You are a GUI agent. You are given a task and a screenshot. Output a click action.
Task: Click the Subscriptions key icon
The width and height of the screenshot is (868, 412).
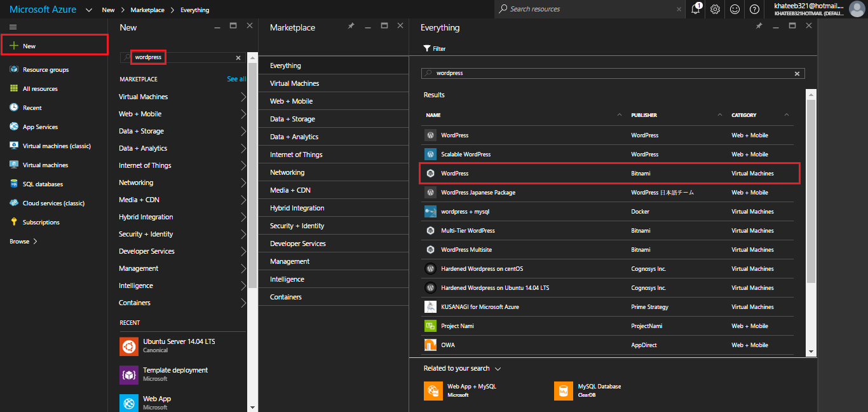14,222
